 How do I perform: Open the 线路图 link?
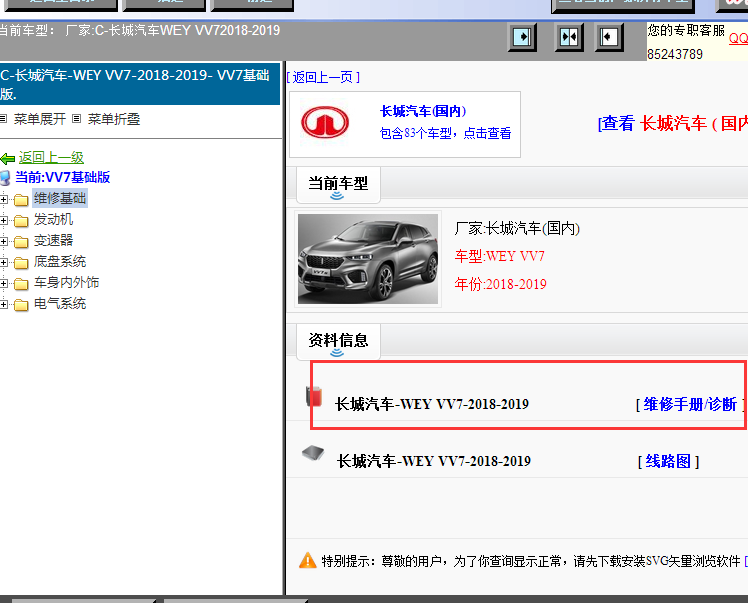[668, 461]
